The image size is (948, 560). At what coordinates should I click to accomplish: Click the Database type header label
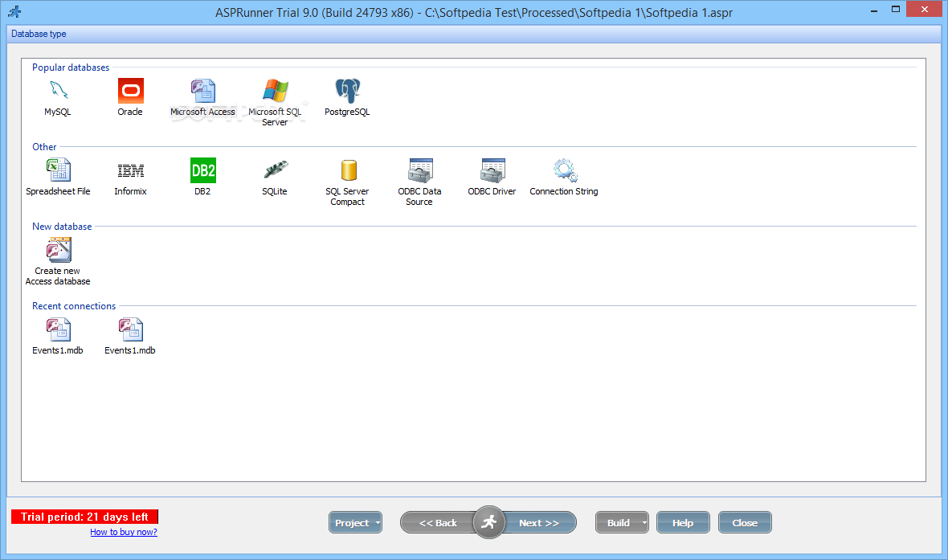click(39, 34)
